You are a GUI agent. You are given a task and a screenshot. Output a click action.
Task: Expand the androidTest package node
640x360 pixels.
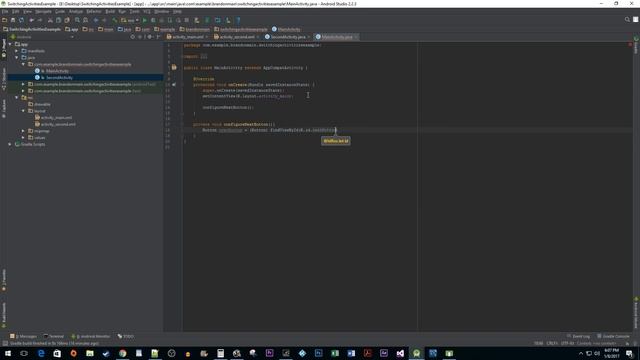[23, 84]
